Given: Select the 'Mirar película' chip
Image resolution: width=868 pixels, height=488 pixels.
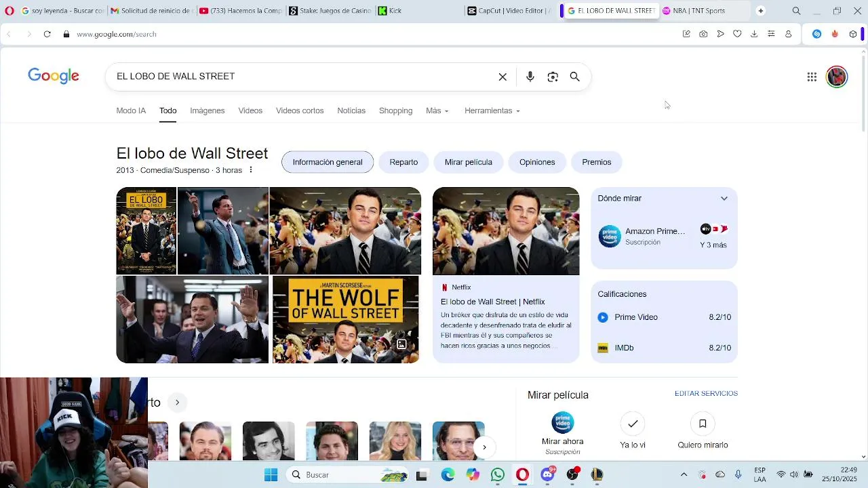Looking at the screenshot, I should pos(469,162).
